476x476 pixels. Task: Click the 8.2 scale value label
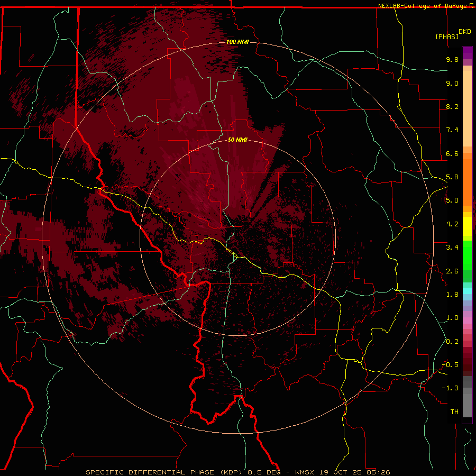pyautogui.click(x=452, y=106)
